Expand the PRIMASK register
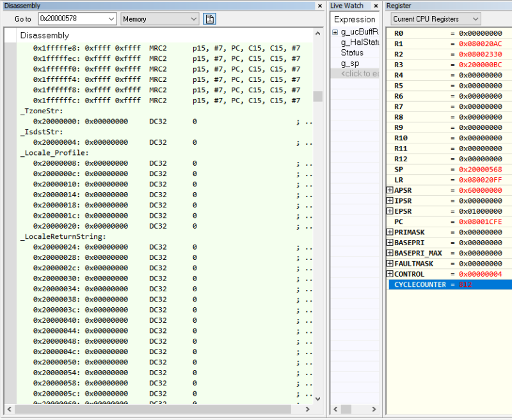The image size is (512, 420). 390,232
